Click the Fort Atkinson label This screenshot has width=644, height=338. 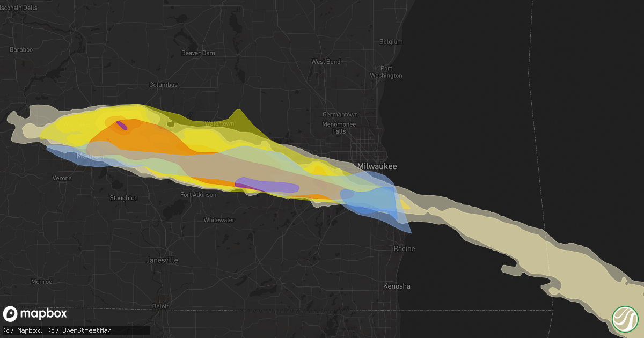198,195
